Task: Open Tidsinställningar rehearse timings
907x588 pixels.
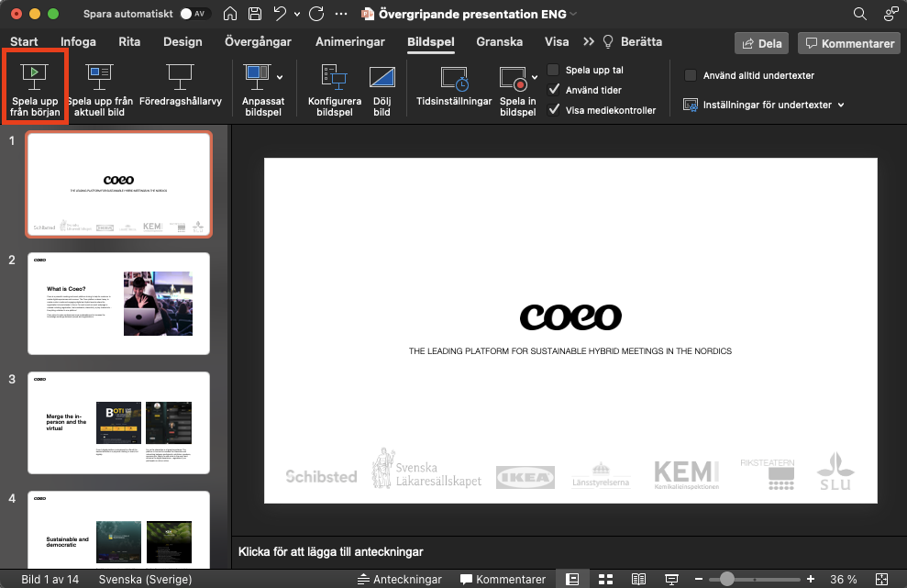Action: click(x=454, y=85)
